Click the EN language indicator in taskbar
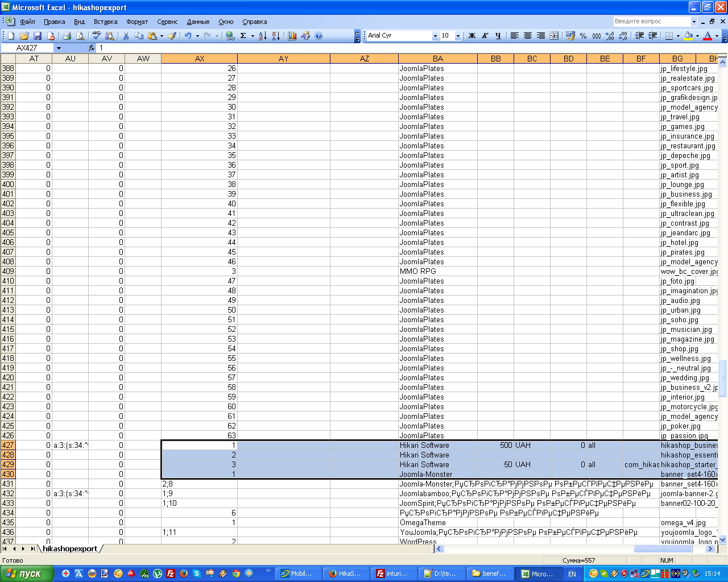Viewport: 728px width, 582px height. (572, 574)
